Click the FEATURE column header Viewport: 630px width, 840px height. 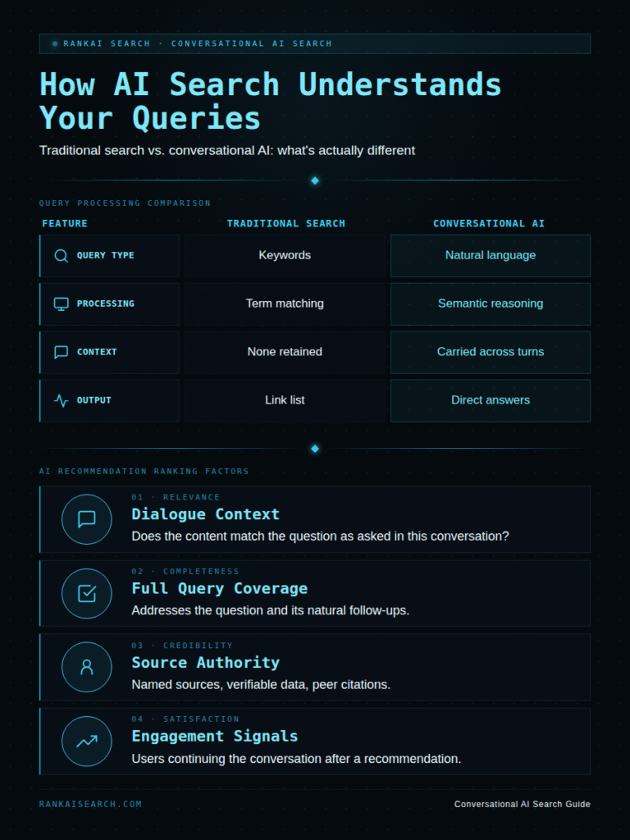coord(65,223)
